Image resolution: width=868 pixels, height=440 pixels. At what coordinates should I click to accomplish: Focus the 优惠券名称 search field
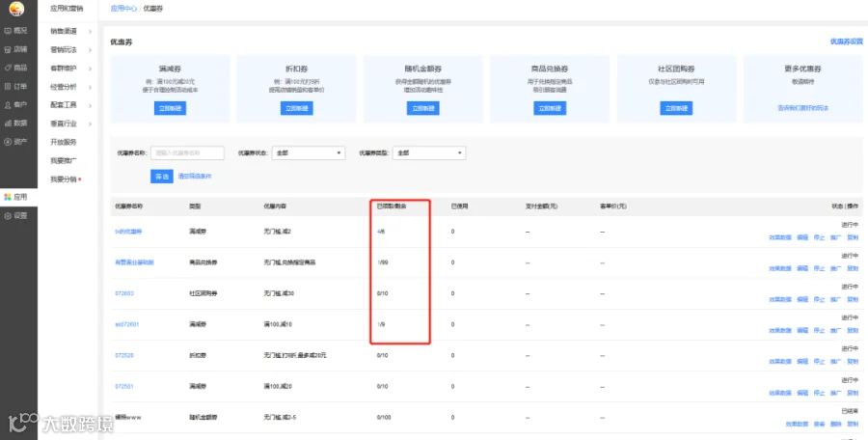[187, 153]
